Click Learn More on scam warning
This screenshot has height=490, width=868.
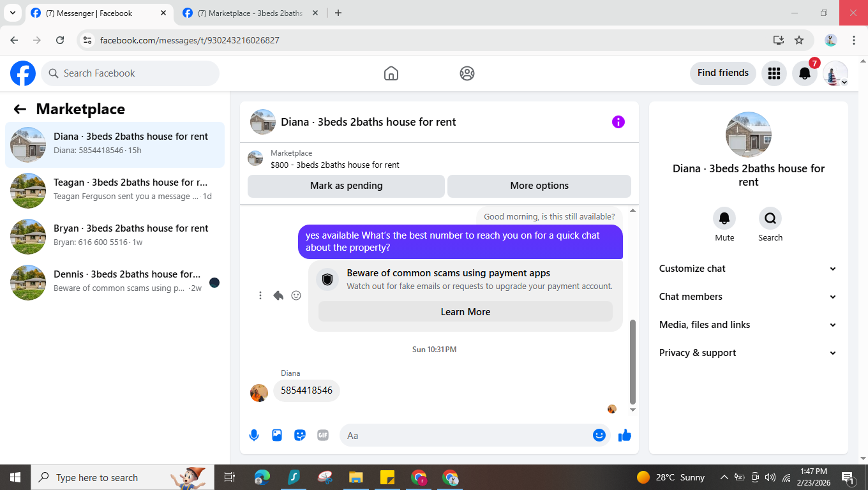(x=465, y=312)
